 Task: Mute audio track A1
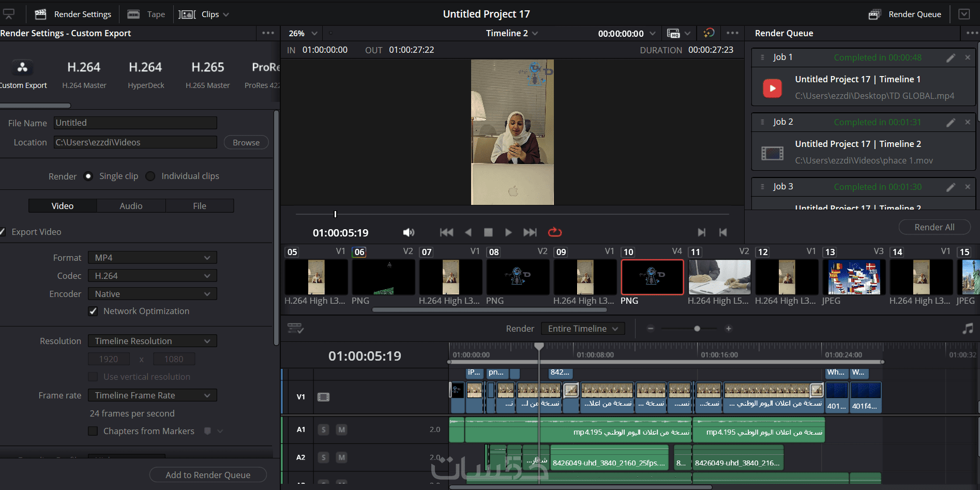point(341,429)
